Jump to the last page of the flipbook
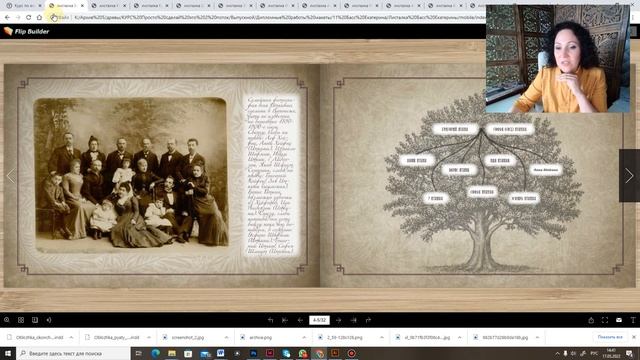This screenshot has height=360, width=640. 353,320
